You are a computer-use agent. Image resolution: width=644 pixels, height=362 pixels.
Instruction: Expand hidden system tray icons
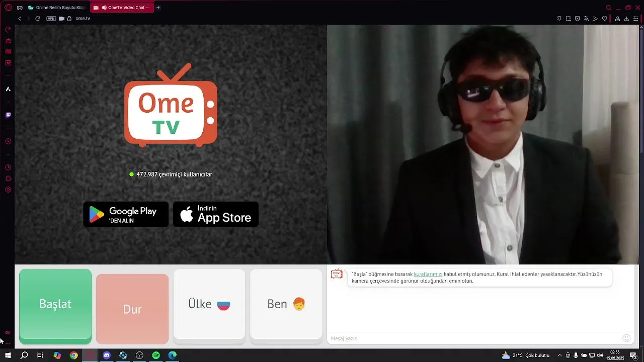point(559,355)
